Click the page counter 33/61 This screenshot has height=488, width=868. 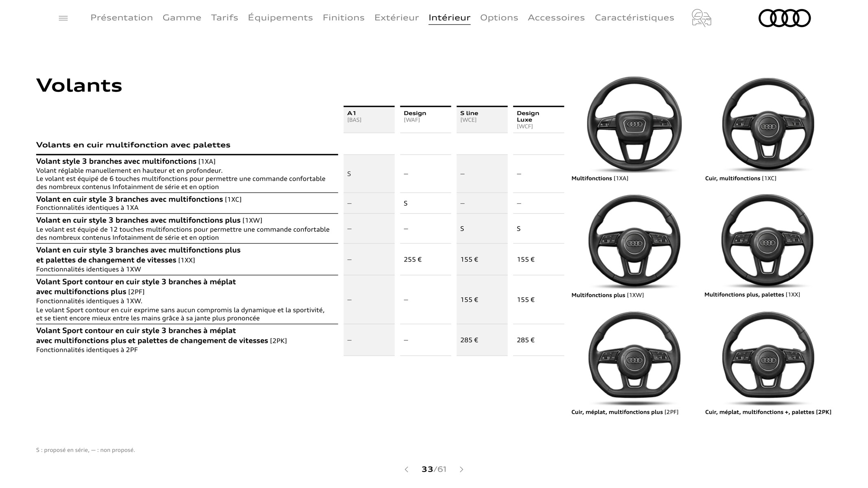coord(434,469)
